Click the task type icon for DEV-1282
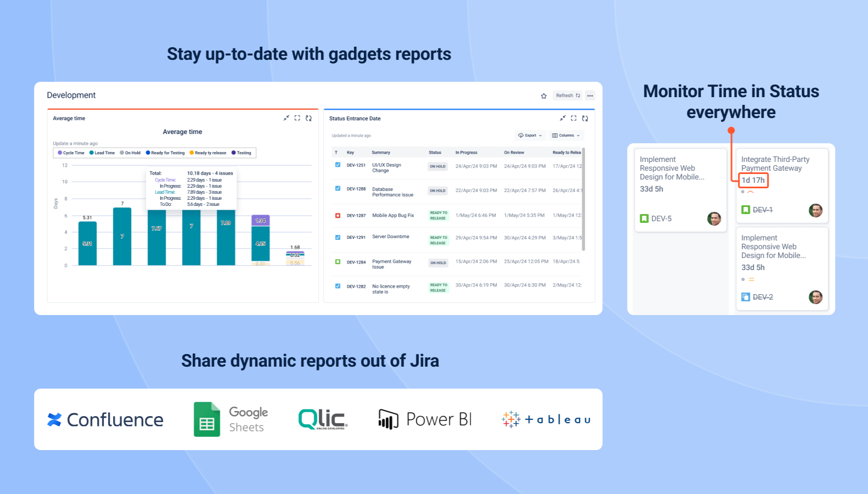The width and height of the screenshot is (868, 494). (x=337, y=286)
